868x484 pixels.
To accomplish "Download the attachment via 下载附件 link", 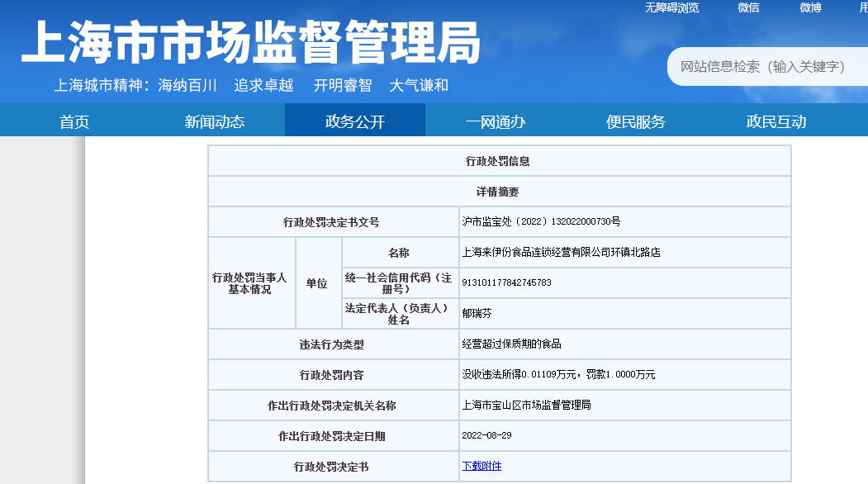I will 481,466.
